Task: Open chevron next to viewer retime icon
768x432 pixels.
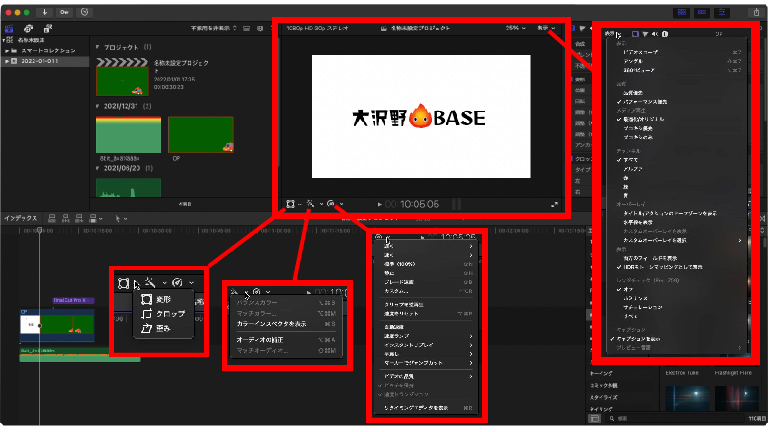Action: pos(341,204)
